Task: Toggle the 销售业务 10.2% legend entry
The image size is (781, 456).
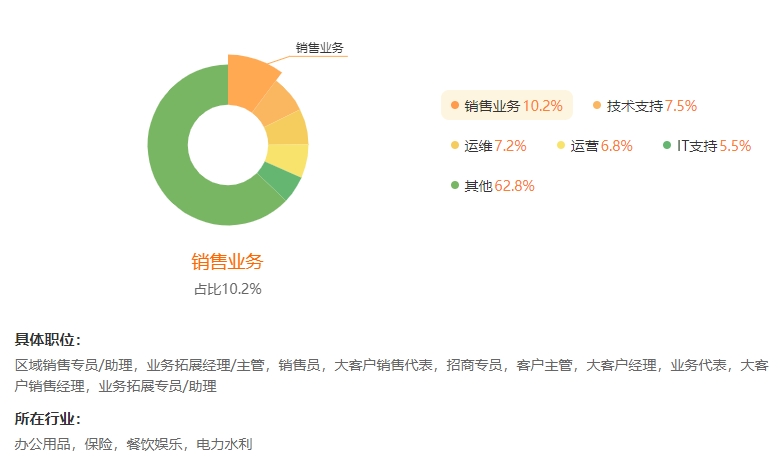Action: (x=512, y=105)
